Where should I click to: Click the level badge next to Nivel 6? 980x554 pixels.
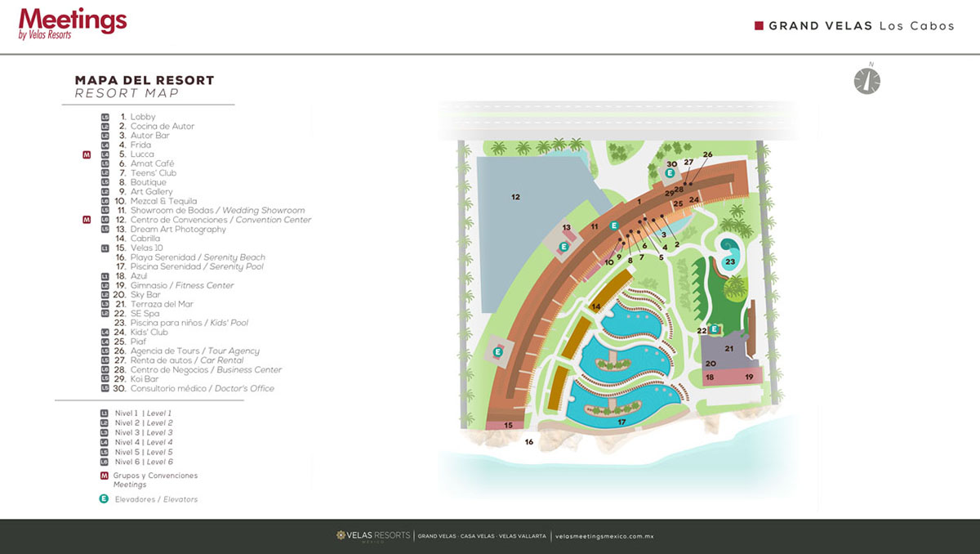[x=104, y=462]
